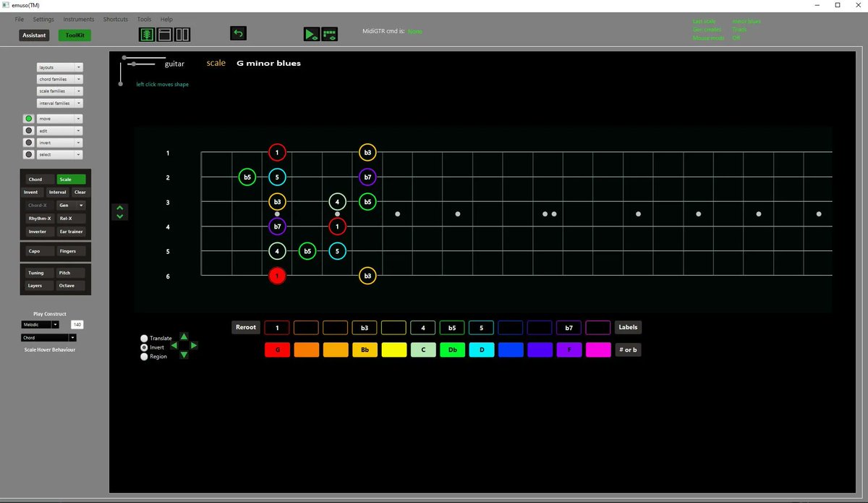
Task: Click the 5 note marker on string 2
Action: [x=277, y=177]
